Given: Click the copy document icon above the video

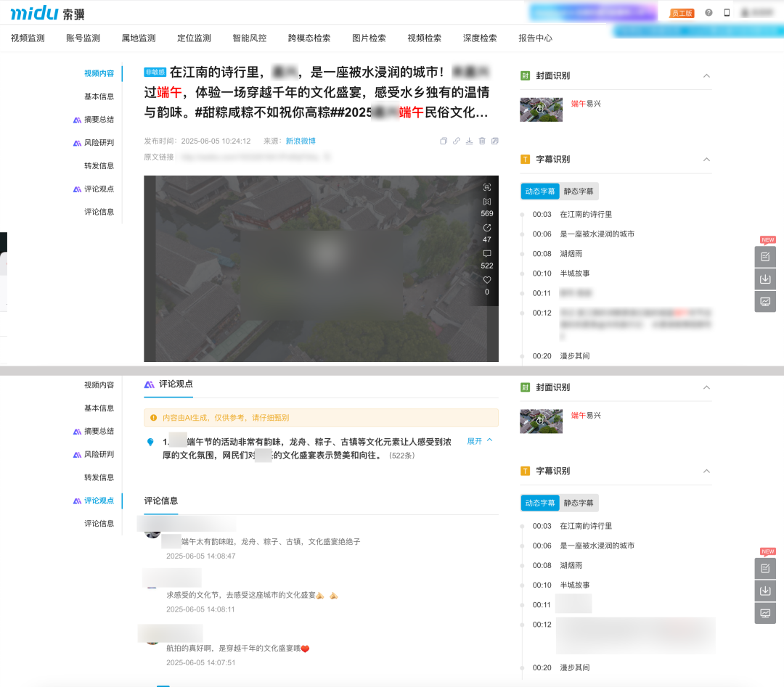Looking at the screenshot, I should [x=444, y=141].
